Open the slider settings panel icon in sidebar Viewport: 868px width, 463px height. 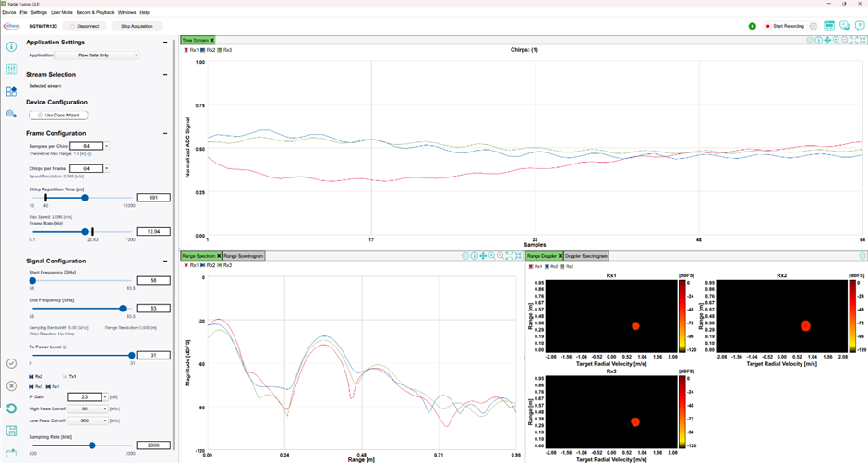[x=11, y=69]
